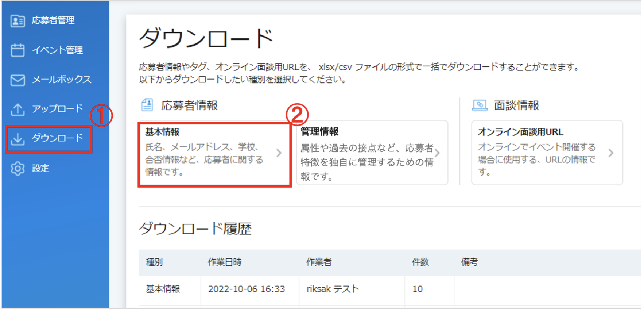Click the メールボックス envelope icon

click(18, 80)
